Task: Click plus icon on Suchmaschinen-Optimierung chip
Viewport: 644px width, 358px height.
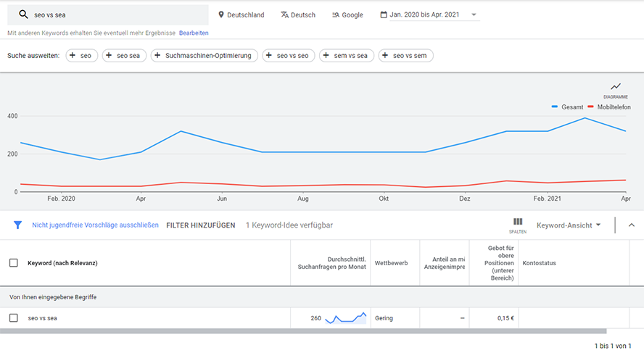Action: (157, 55)
